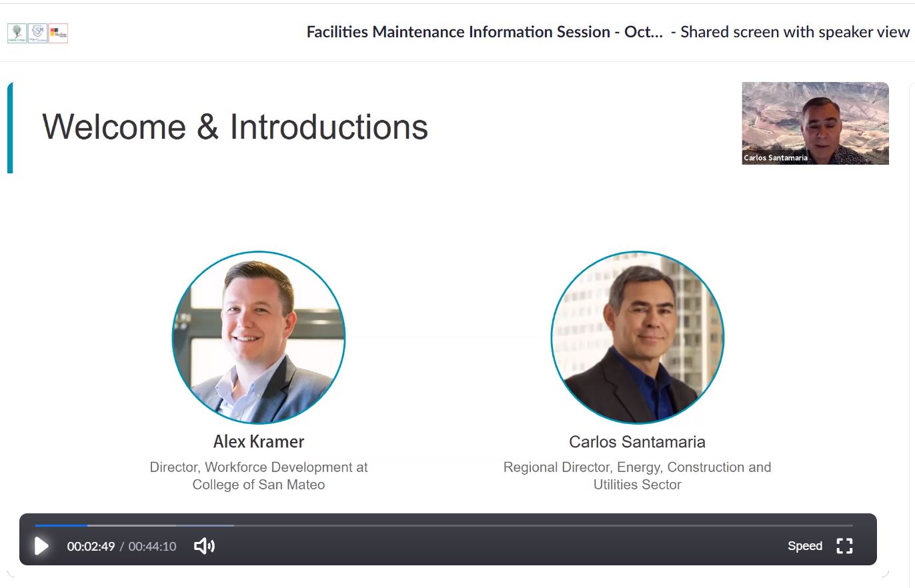Click the Cañada College tree logo
915x588 pixels.
(x=17, y=33)
